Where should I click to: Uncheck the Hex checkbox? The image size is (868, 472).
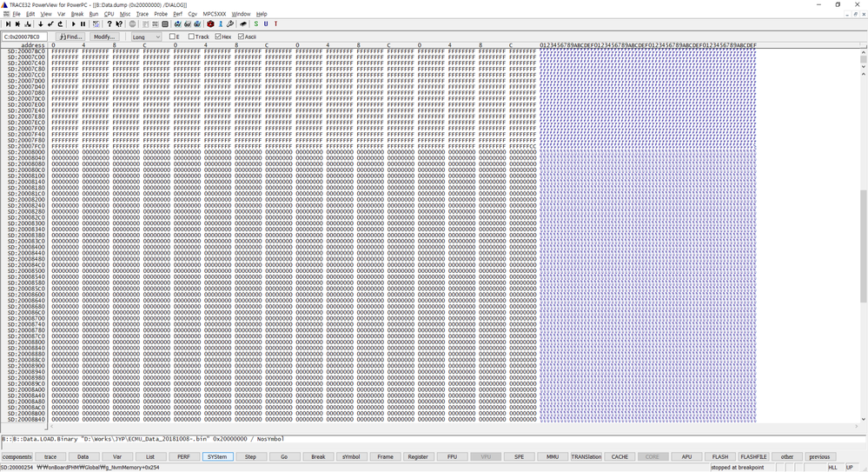coord(218,37)
